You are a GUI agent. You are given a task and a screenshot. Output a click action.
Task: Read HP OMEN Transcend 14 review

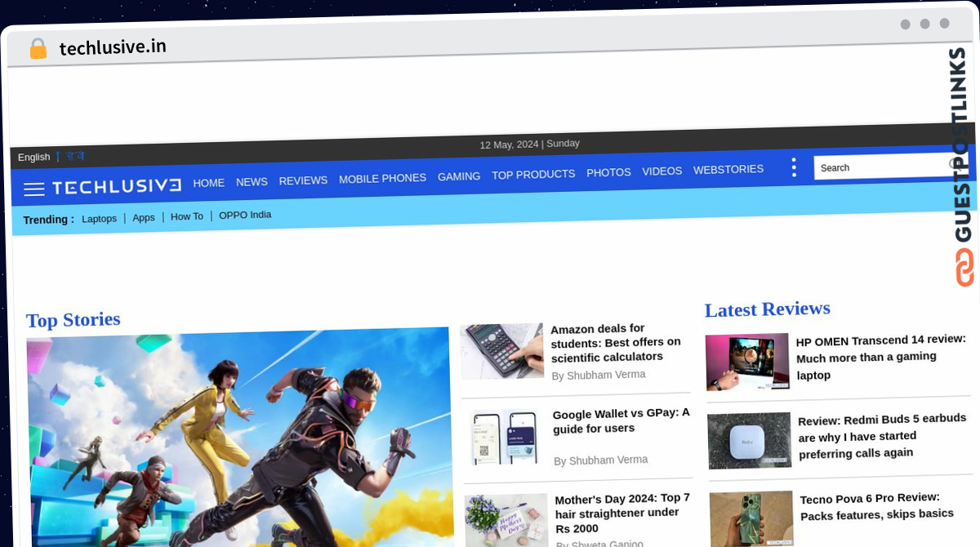881,356
